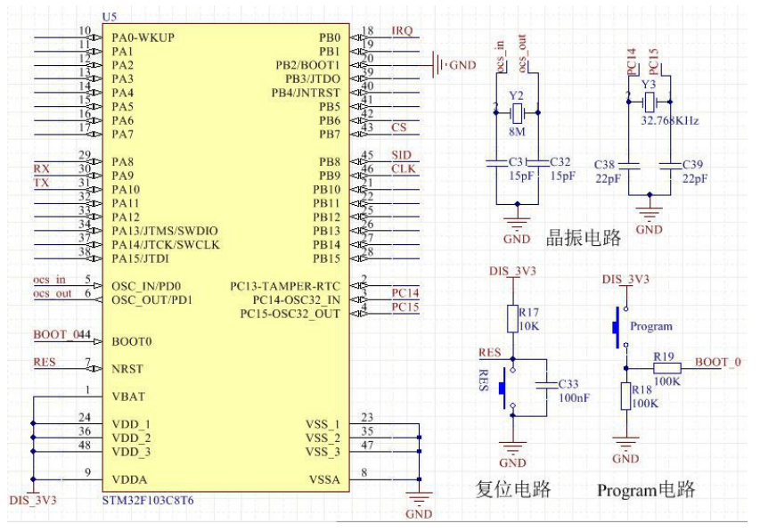Image resolution: width=760 pixels, height=532 pixels.
Task: Click capacitor C32 15pF symbol
Action: (537, 163)
